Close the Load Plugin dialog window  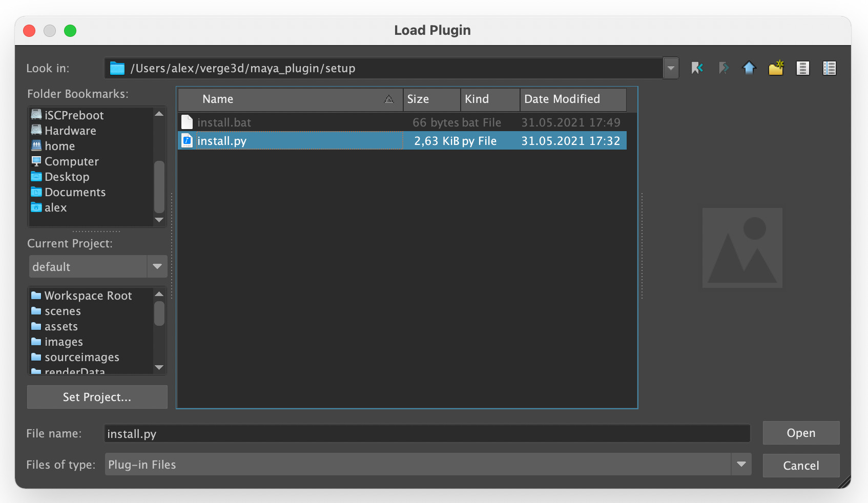(29, 31)
